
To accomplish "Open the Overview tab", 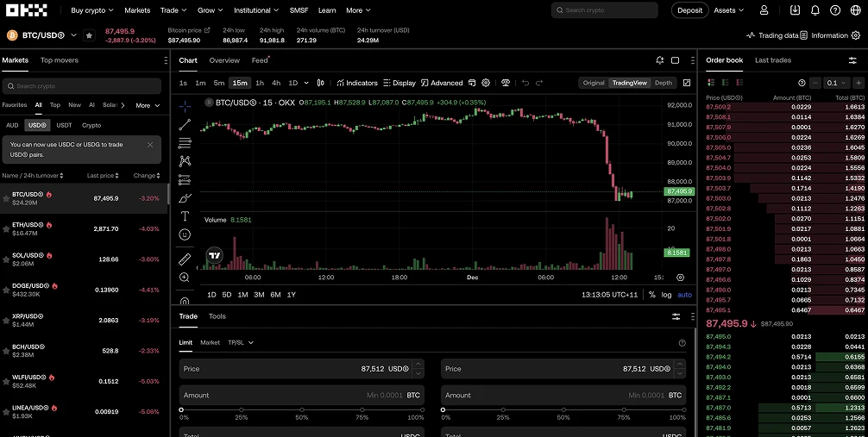I will click(x=224, y=60).
